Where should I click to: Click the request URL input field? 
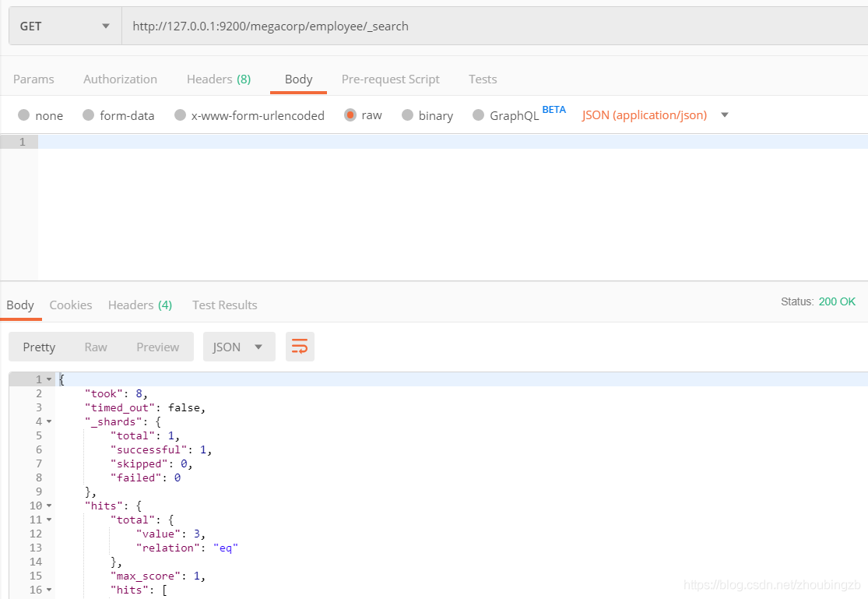pyautogui.click(x=495, y=26)
